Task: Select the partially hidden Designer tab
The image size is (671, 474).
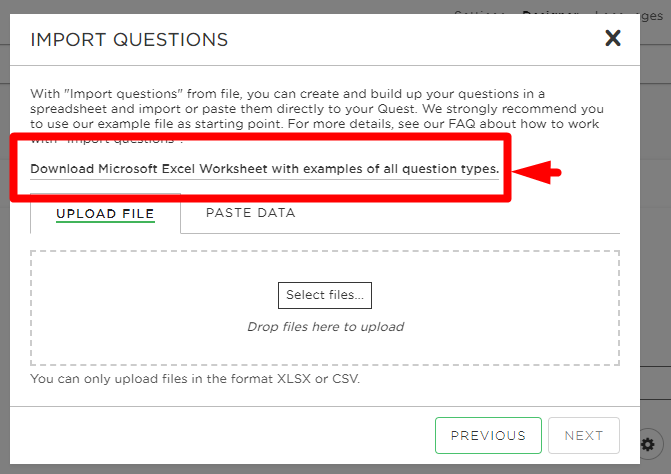Action: (550, 12)
